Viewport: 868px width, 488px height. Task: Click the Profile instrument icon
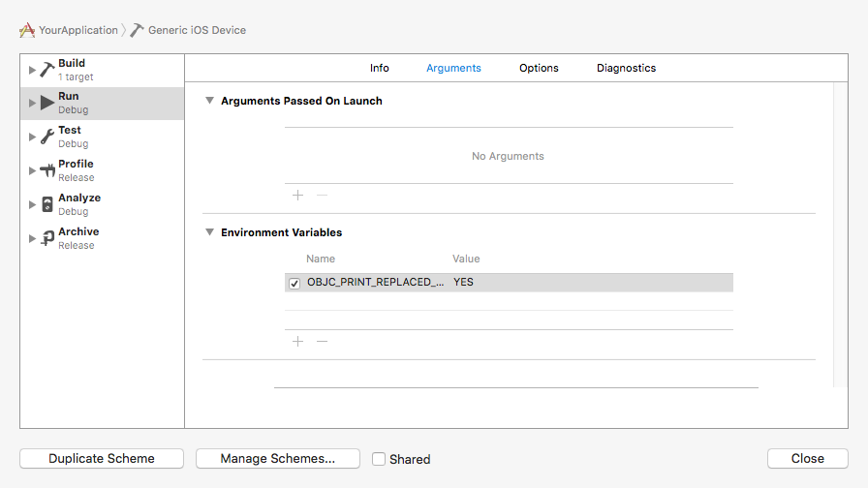pyautogui.click(x=46, y=171)
